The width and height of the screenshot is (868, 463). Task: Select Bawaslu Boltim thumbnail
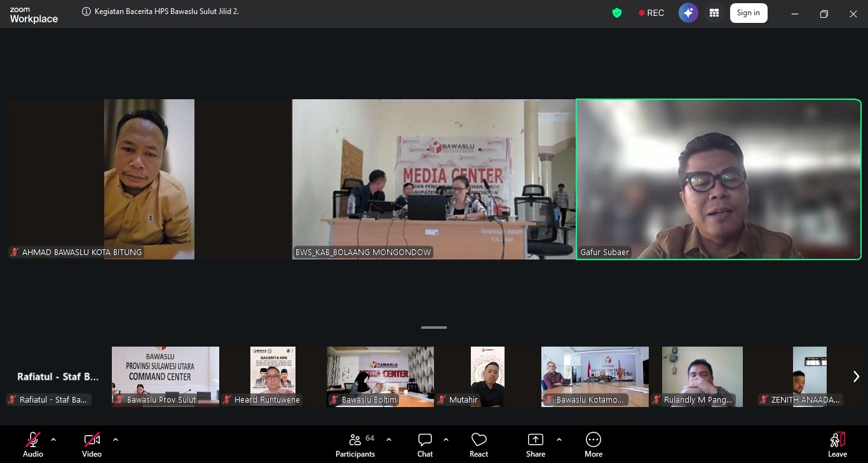click(380, 377)
